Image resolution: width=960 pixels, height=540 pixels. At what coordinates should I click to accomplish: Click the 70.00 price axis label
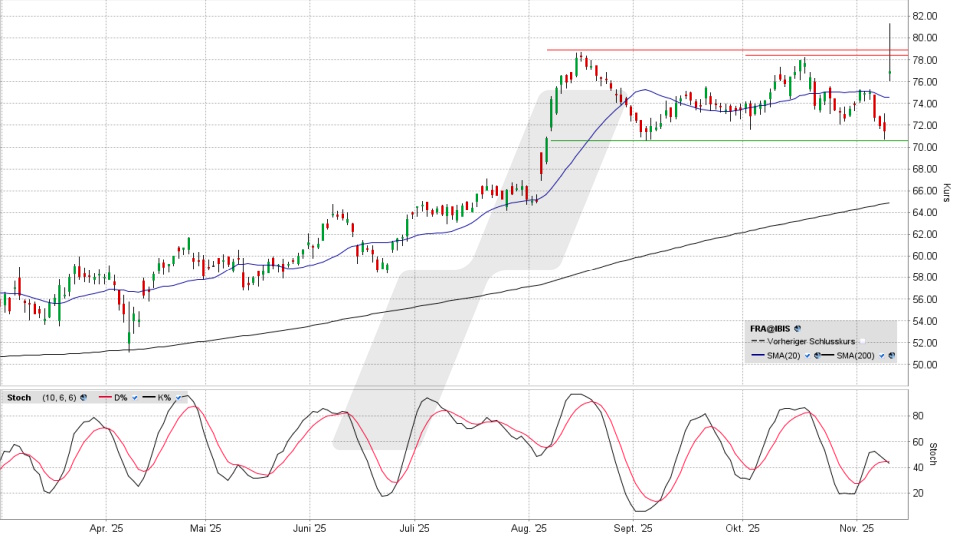pyautogui.click(x=923, y=147)
